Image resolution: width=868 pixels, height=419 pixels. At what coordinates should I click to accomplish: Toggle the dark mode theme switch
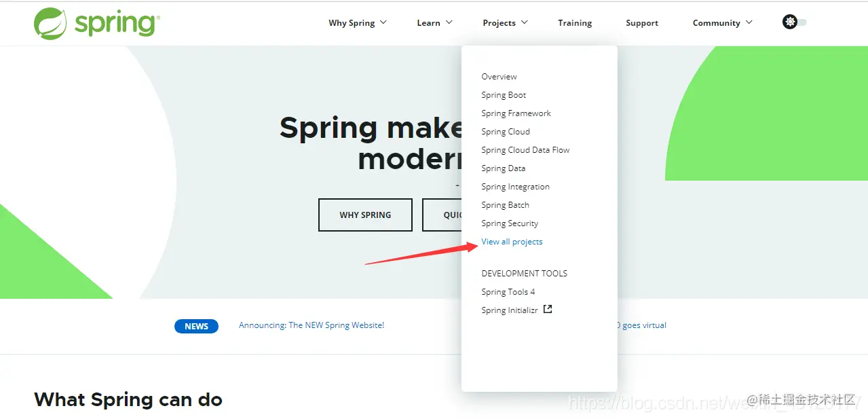coord(795,22)
